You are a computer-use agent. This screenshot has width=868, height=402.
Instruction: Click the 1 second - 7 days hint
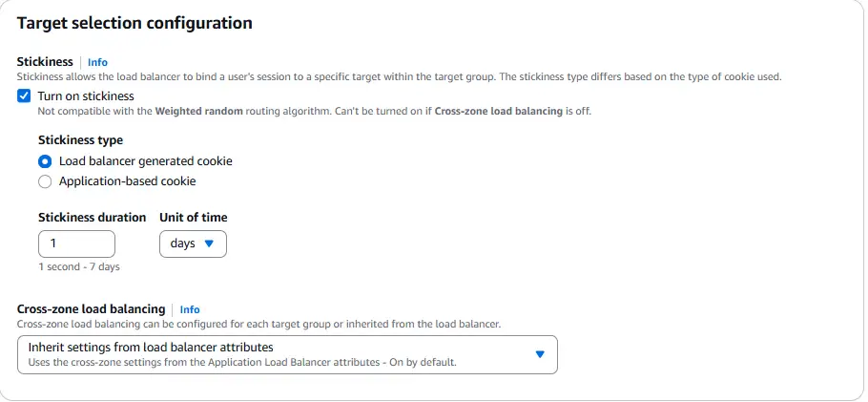79,266
